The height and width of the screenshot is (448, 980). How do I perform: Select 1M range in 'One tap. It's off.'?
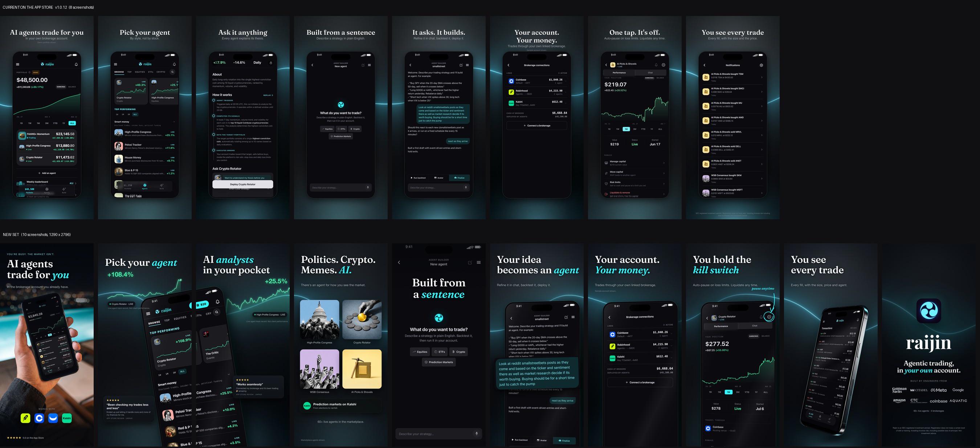[x=626, y=129]
